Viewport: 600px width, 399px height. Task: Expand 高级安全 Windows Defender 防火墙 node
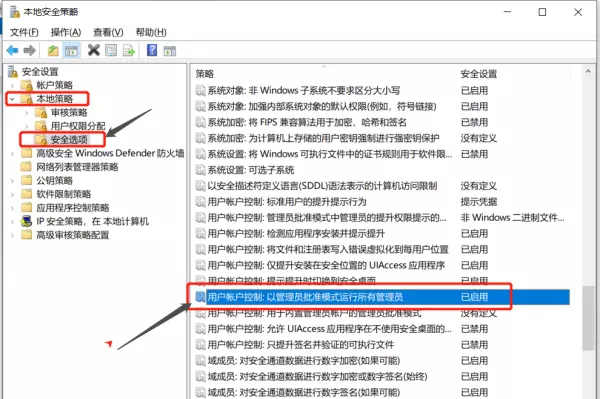point(12,154)
